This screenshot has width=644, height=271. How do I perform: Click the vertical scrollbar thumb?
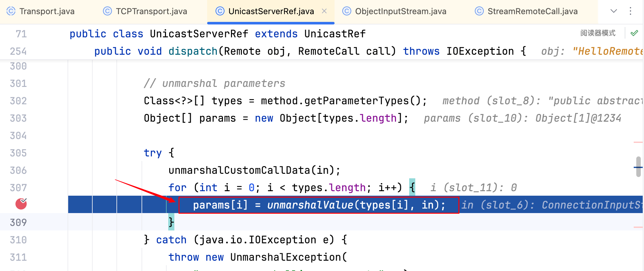coord(639,167)
